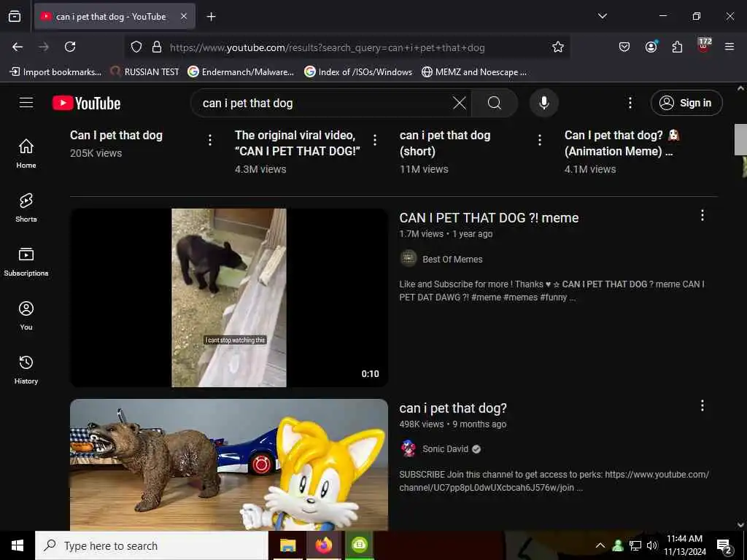
Task: Visit Sonic David channel
Action: 445,449
